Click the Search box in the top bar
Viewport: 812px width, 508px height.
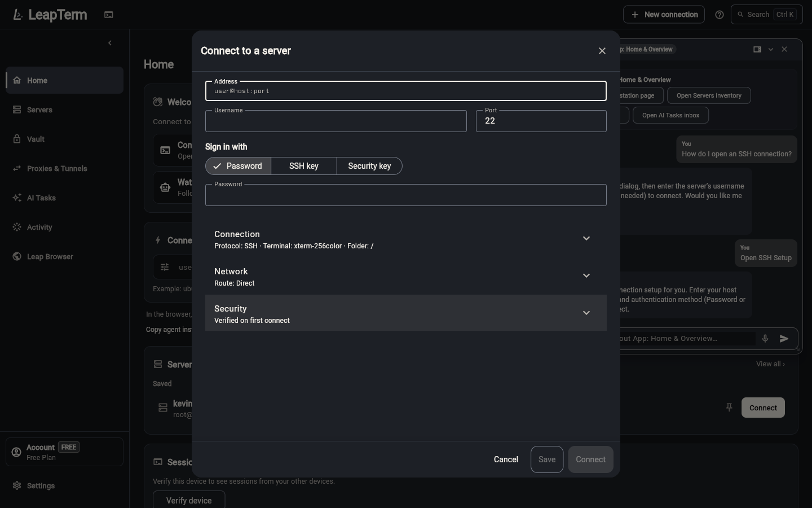coord(767,15)
